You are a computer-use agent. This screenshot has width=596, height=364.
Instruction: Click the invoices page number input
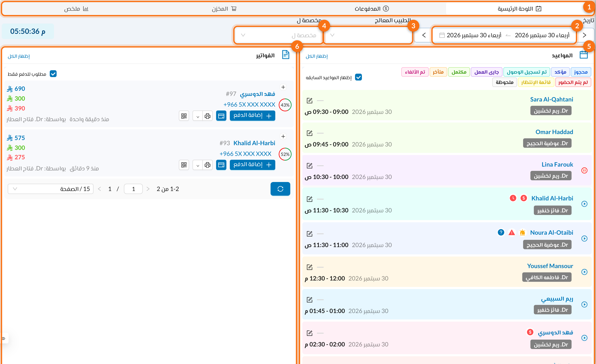[133, 189]
